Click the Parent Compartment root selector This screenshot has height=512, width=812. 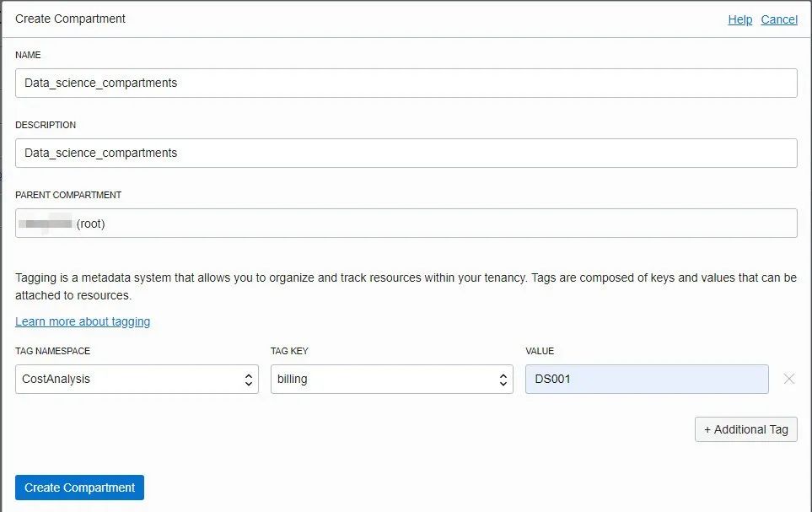[x=406, y=224]
